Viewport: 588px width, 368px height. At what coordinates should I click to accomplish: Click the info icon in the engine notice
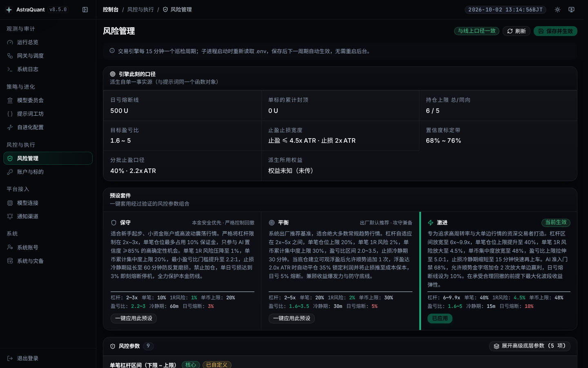(112, 51)
